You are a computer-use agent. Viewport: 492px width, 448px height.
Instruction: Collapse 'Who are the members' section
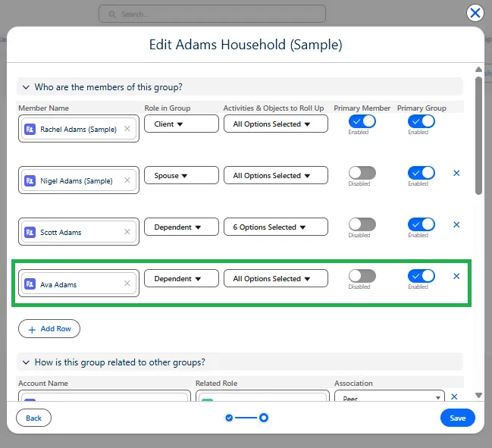(x=27, y=86)
